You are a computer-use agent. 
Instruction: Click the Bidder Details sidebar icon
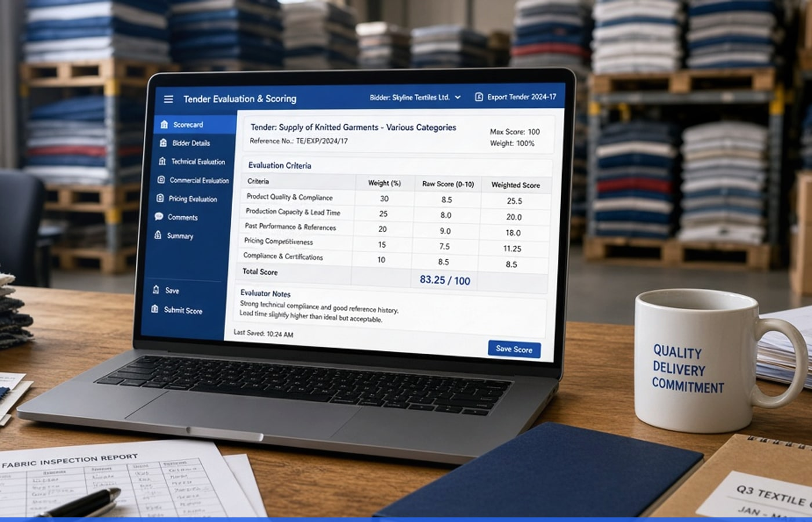click(x=163, y=143)
